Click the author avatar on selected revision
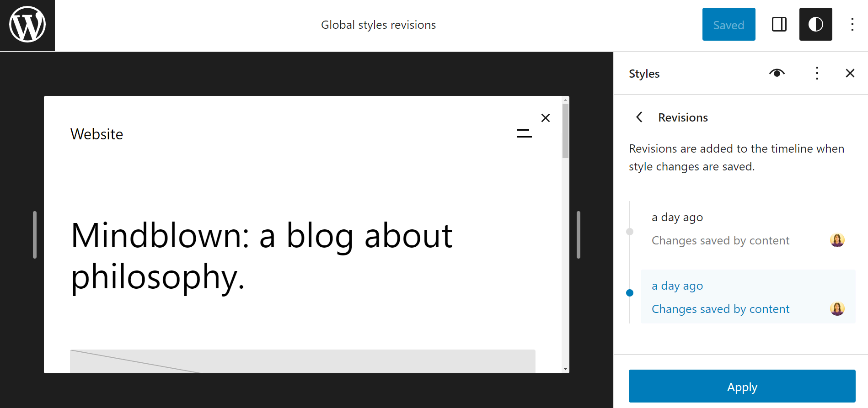The width and height of the screenshot is (868, 408). pyautogui.click(x=837, y=309)
